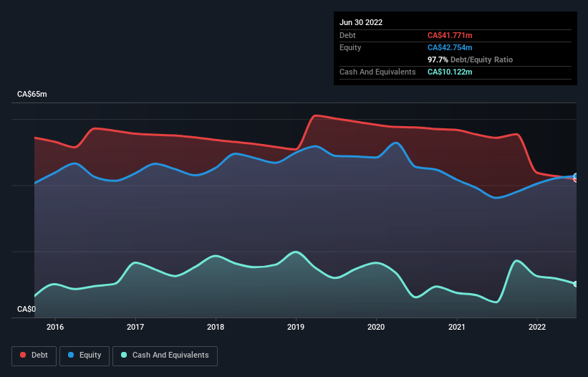The height and width of the screenshot is (377, 588).
Task: Click the CA$42.754m equity value
Action: 450,47
